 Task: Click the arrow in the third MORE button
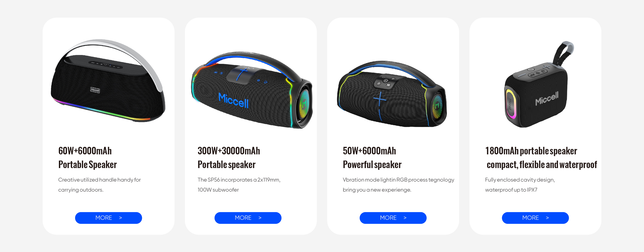405,218
